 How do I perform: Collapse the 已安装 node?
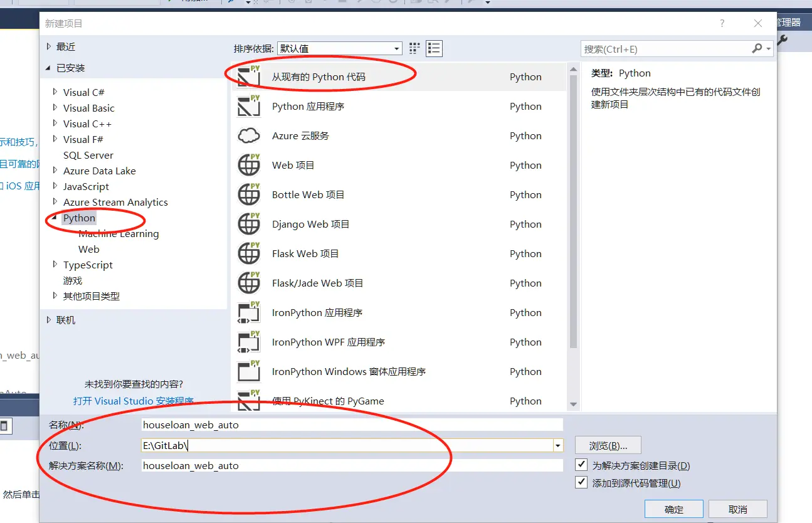click(49, 68)
